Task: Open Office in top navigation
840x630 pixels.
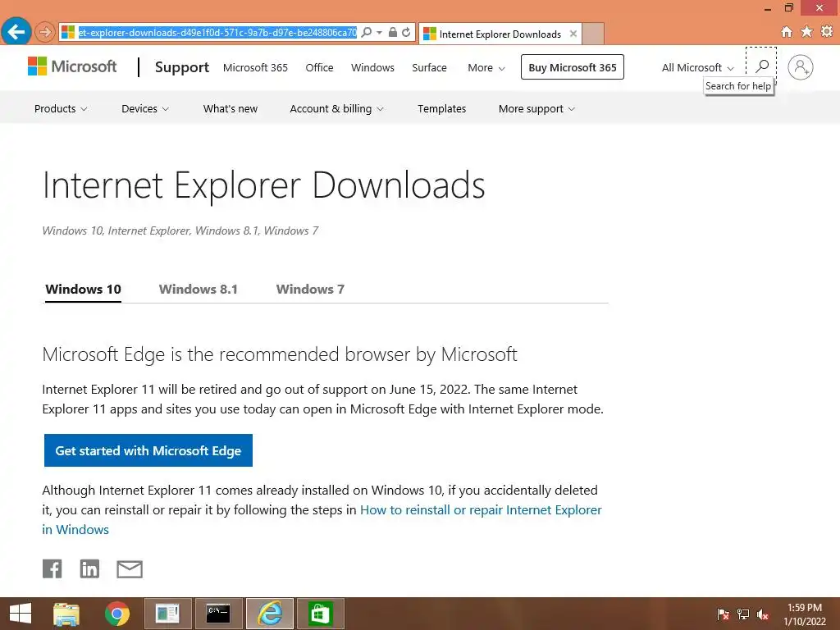Action: 319,67
